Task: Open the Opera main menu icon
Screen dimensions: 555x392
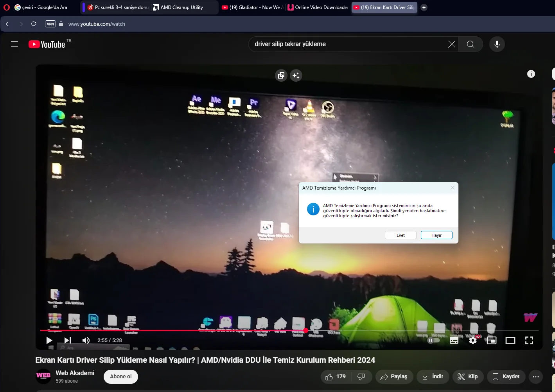Action: (7, 7)
